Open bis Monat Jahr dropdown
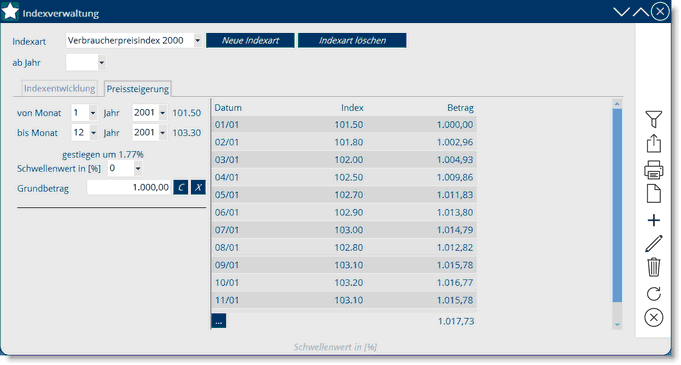Viewport: 681px width, 365px height. (x=162, y=133)
